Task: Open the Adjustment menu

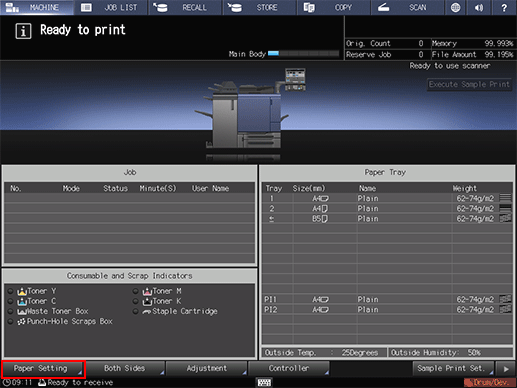Action: [207, 369]
